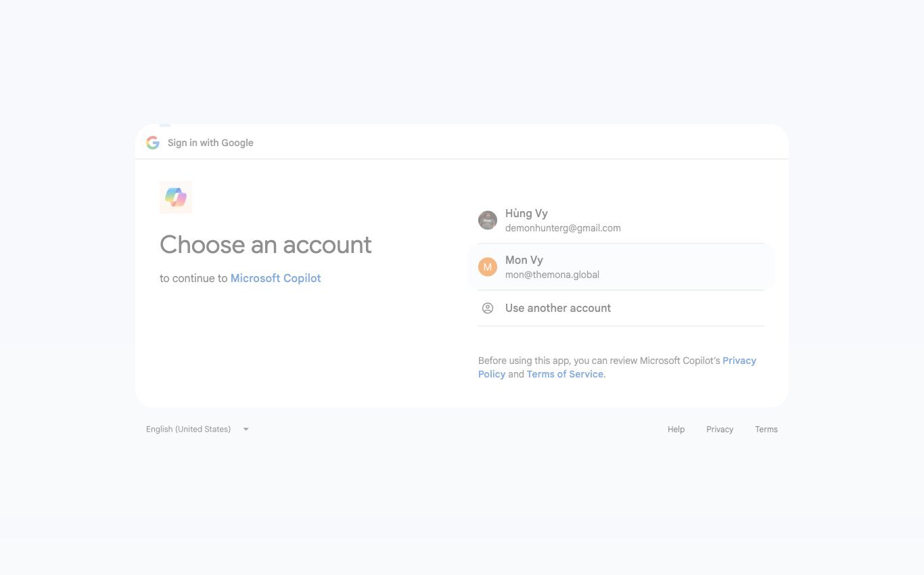Click the Microsoft Copilot app logo
The image size is (924, 575).
pos(176,198)
